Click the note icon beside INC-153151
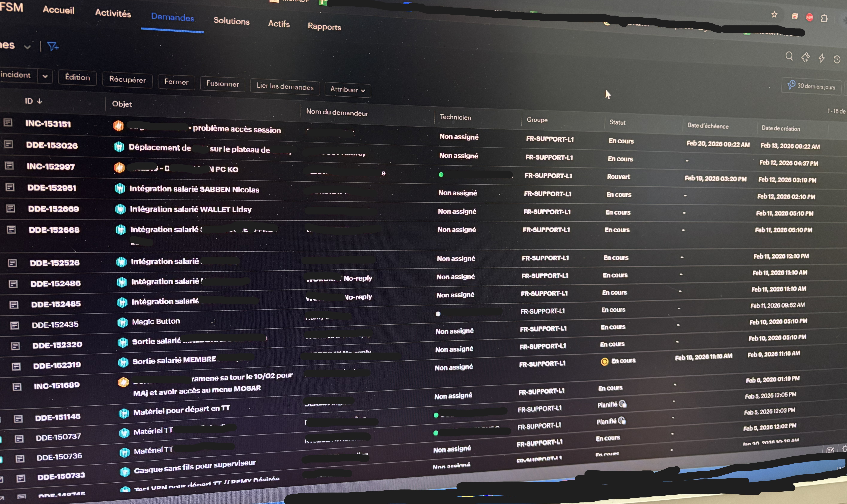 point(8,122)
